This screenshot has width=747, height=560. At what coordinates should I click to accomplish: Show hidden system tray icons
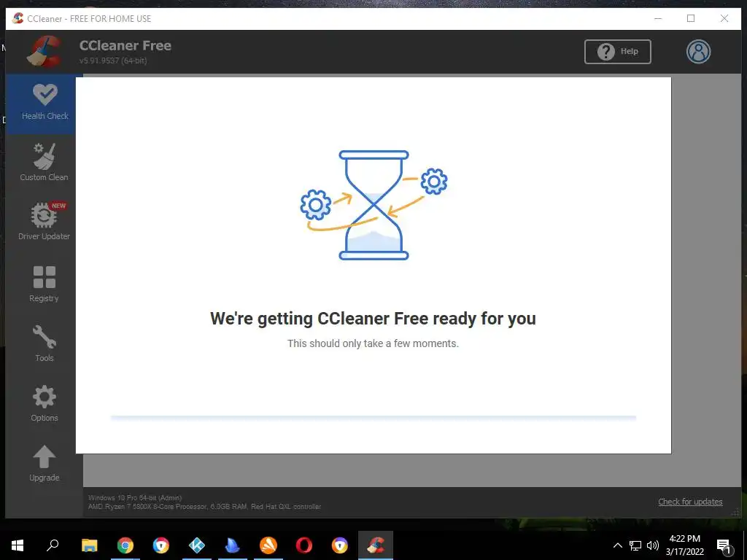coord(617,545)
